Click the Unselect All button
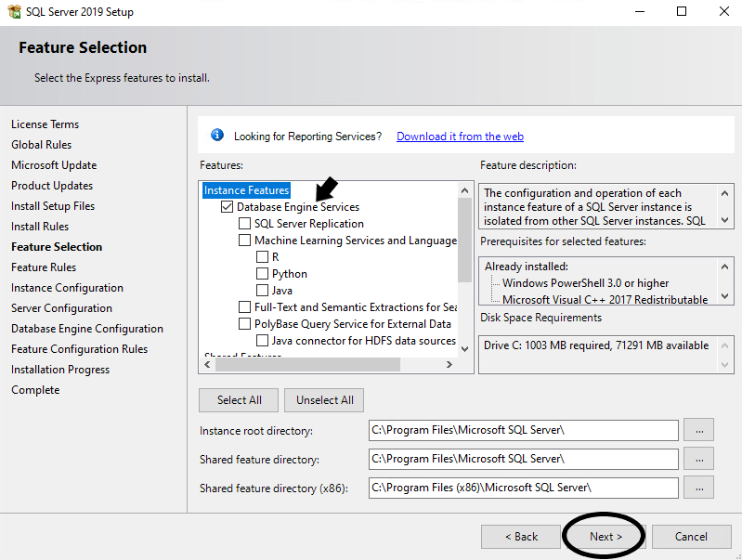 tap(325, 400)
